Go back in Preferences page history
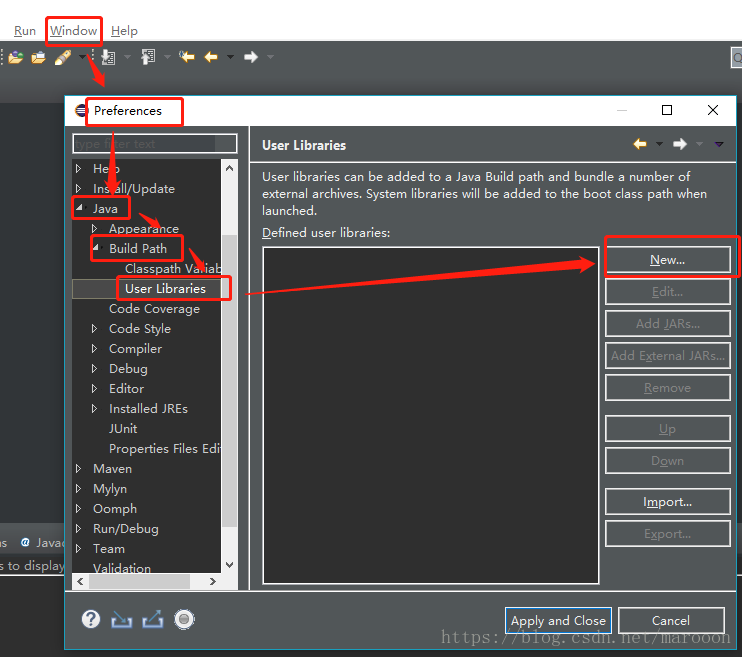 (640, 144)
